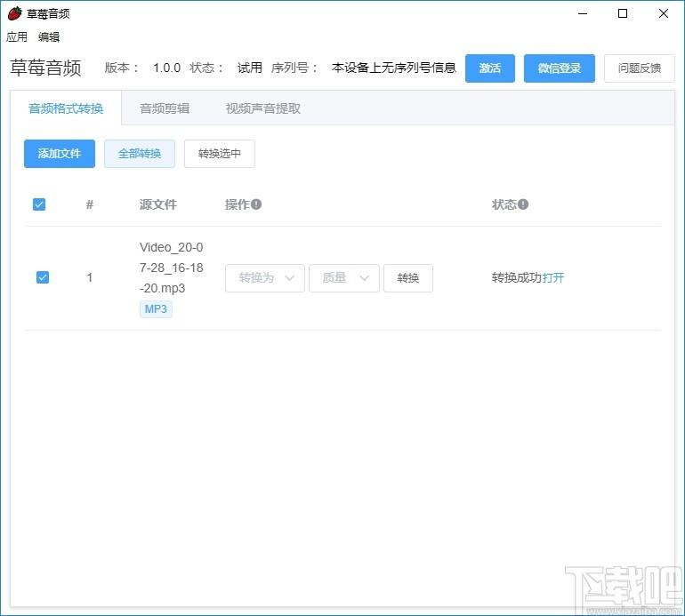This screenshot has width=685, height=616.
Task: Click the 全部转换 convert all button
Action: 140,154
